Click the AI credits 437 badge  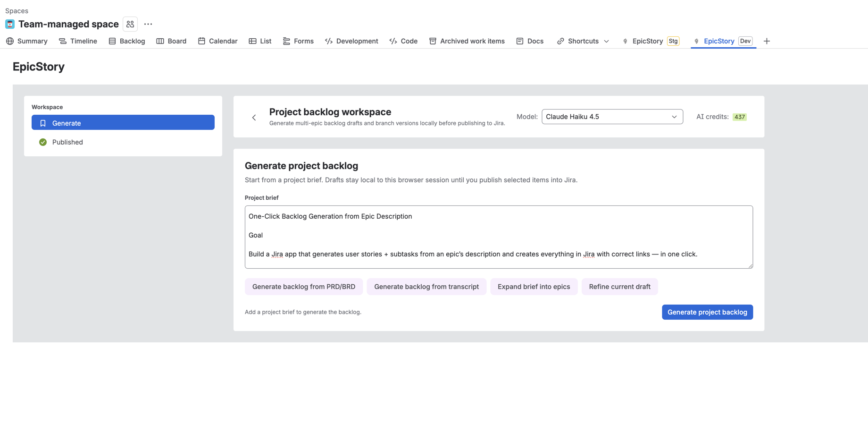(739, 117)
